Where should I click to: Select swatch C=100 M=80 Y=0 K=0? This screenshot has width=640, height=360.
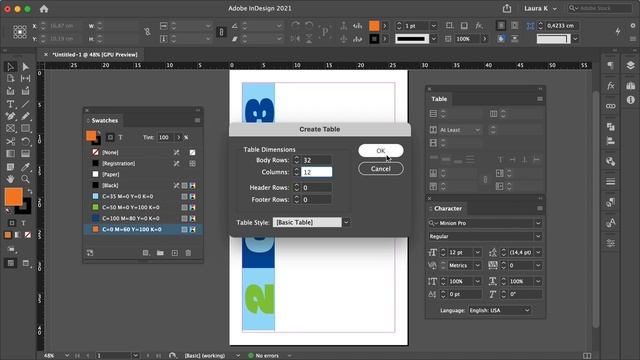143,218
